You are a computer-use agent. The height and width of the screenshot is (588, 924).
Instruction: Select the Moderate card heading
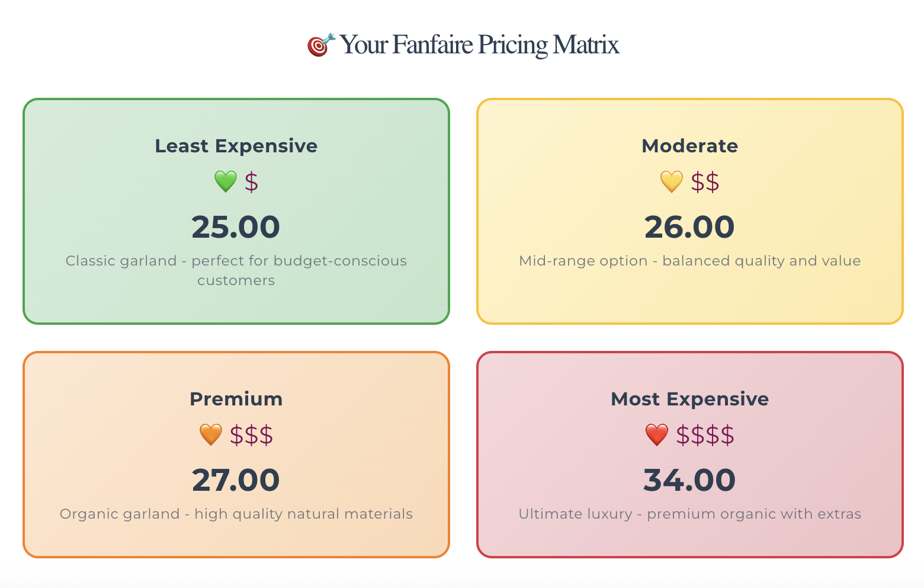click(689, 146)
